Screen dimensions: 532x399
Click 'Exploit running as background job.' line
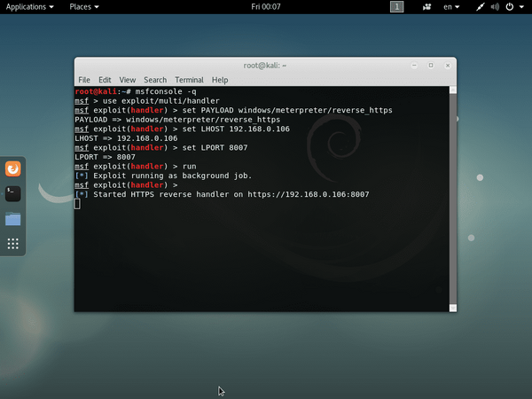click(172, 176)
